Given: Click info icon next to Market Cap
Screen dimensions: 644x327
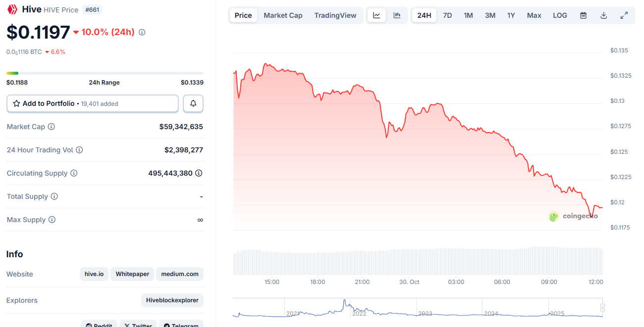Looking at the screenshot, I should click(52, 127).
